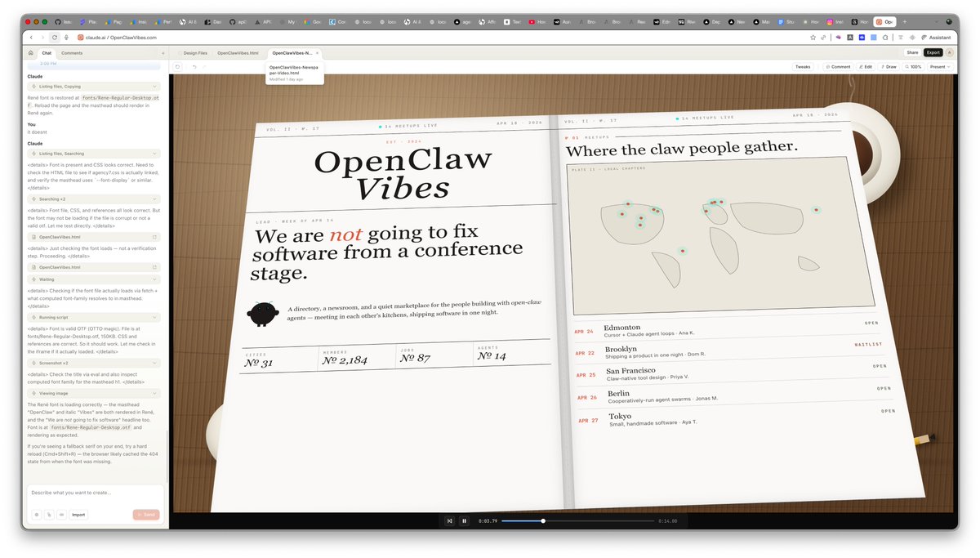Expand the 'Viewing image' step
Image resolution: width=980 pixels, height=558 pixels.
pyautogui.click(x=94, y=393)
